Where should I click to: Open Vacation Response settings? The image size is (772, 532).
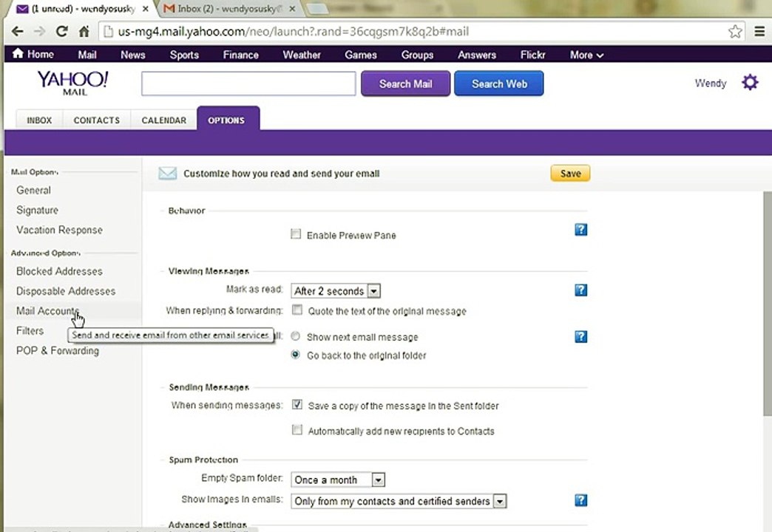point(60,230)
